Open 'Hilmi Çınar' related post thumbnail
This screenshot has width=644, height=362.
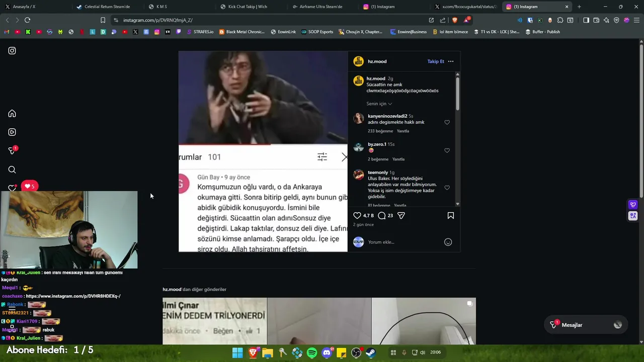tap(215, 321)
